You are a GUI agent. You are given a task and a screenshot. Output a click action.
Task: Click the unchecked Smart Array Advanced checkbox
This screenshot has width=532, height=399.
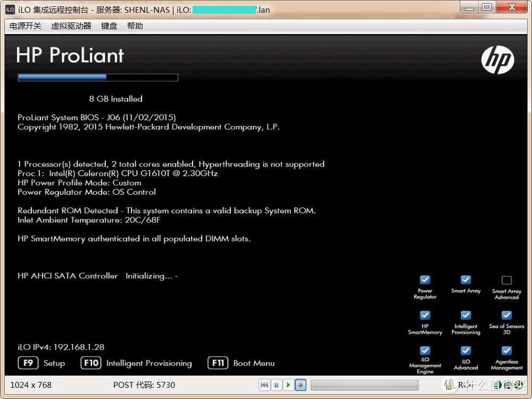(x=506, y=280)
